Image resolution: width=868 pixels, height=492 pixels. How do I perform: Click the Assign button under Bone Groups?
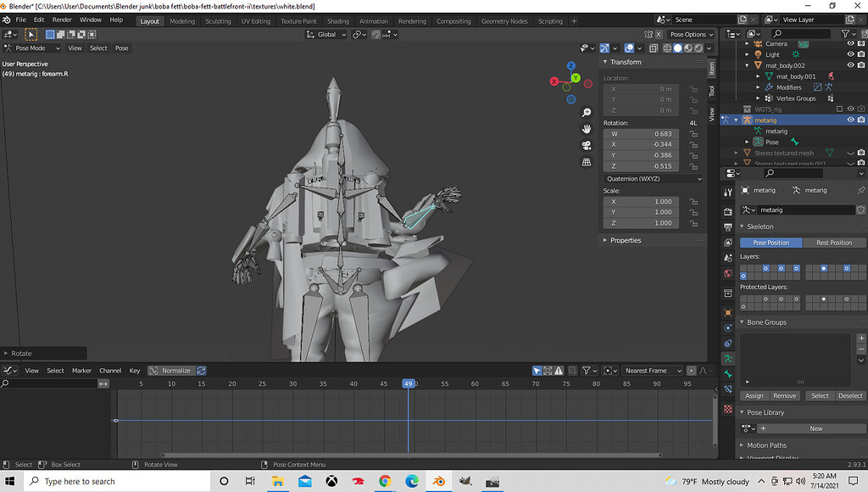(754, 395)
